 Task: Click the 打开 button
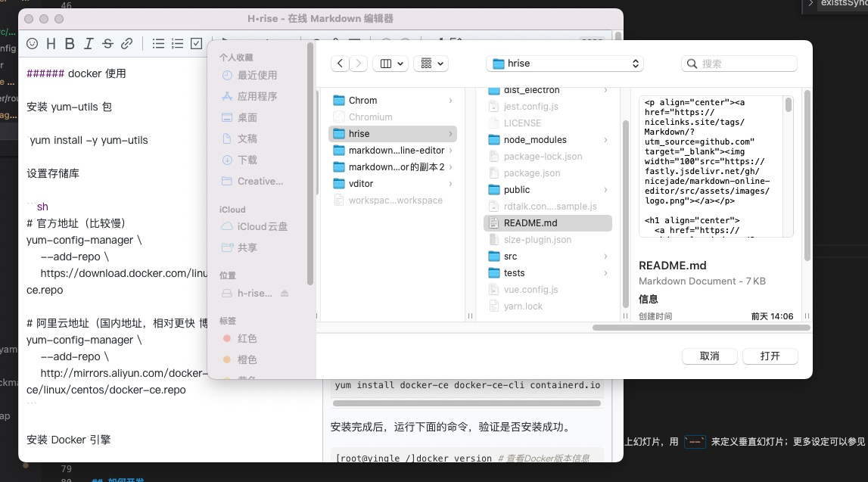pos(770,356)
